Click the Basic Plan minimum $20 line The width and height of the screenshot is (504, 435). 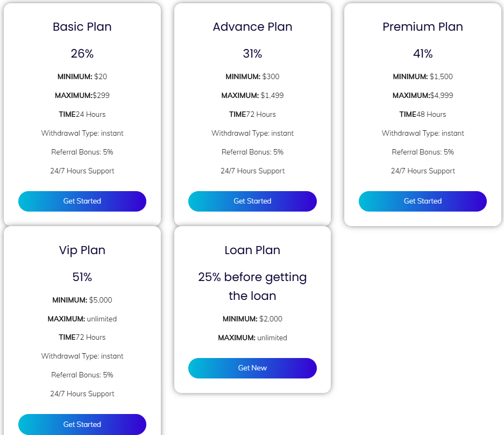coord(82,76)
